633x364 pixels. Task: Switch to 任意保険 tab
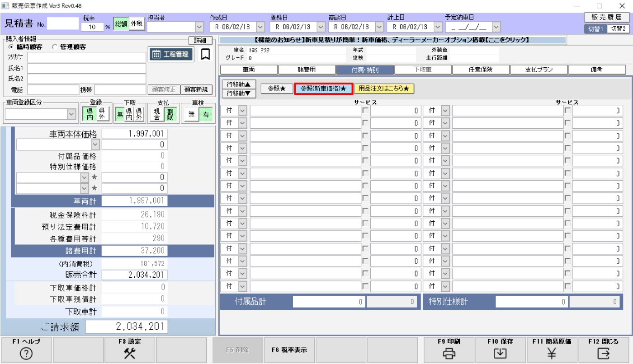click(481, 70)
